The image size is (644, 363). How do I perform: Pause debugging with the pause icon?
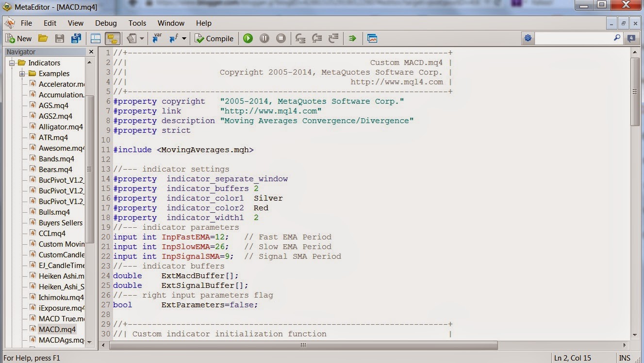pyautogui.click(x=264, y=38)
